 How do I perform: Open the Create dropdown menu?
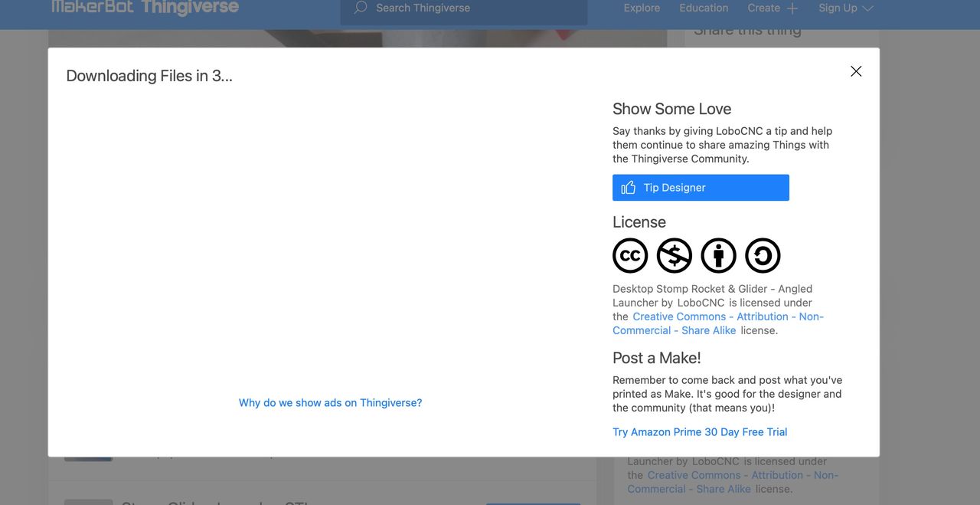coord(764,8)
